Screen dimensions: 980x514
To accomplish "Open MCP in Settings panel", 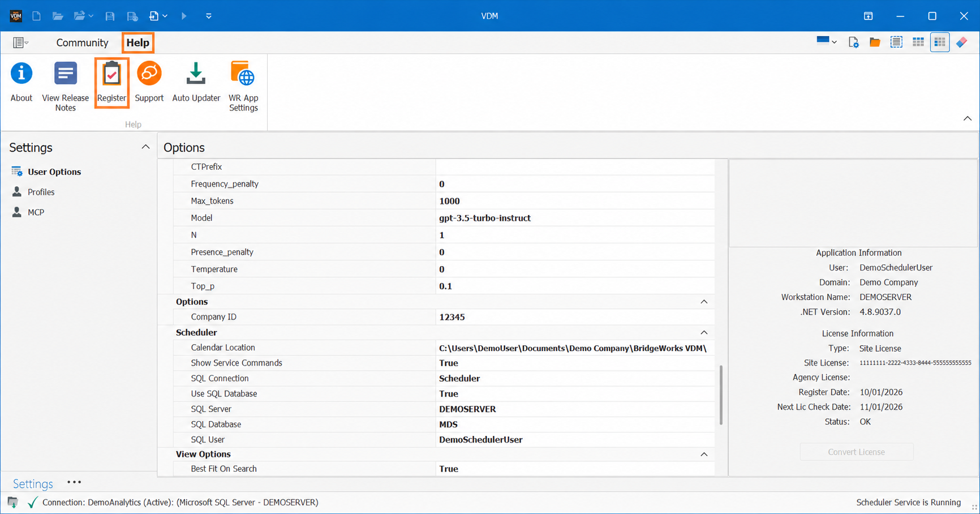I will click(x=36, y=212).
